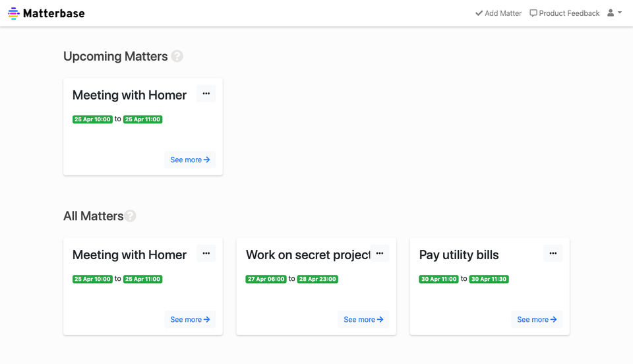Click See more on Work on secret project
The image size is (633, 364).
(363, 319)
